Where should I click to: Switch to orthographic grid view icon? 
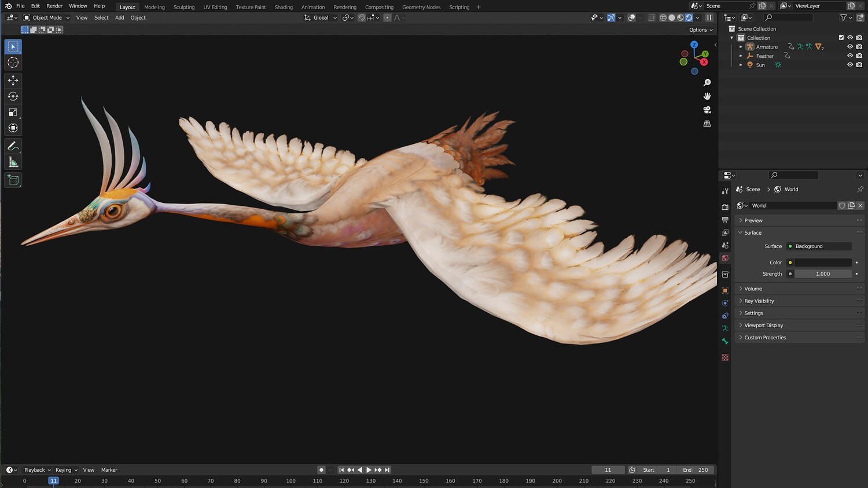point(707,124)
